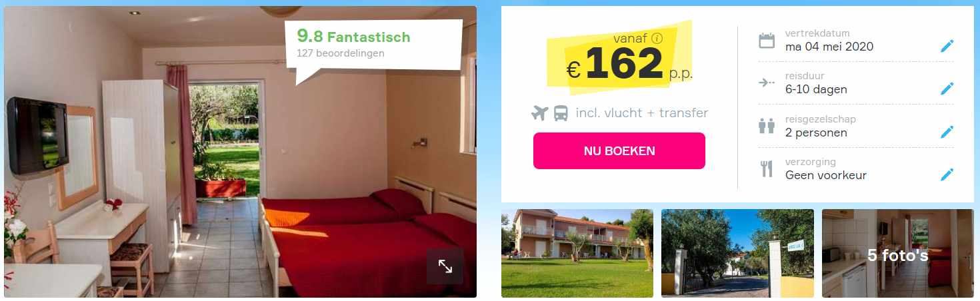The height and width of the screenshot is (301, 980).
Task: Change the Geen voorkeur board option
Action: [x=826, y=175]
